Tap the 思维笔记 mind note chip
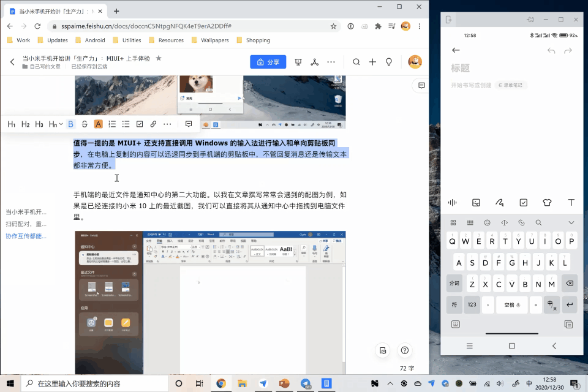Viewport: 588px width, 392px height. pyautogui.click(x=510, y=85)
